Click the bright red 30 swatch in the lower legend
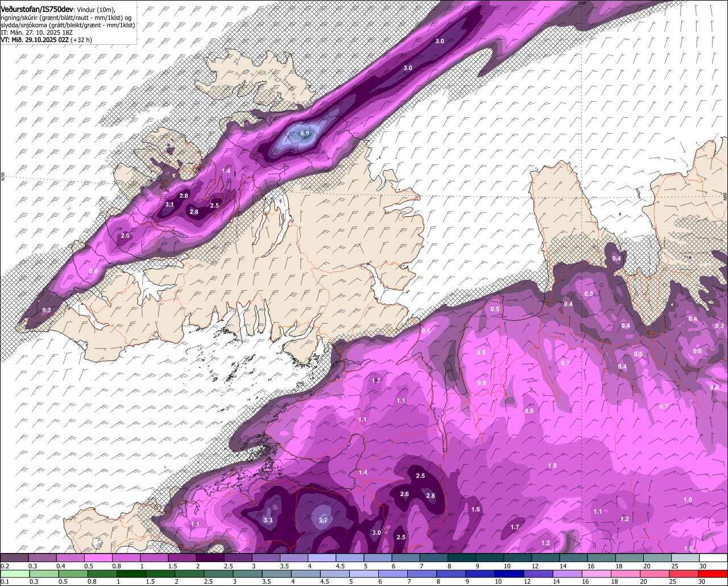Image resolution: width=728 pixels, height=586 pixels. tap(713, 573)
